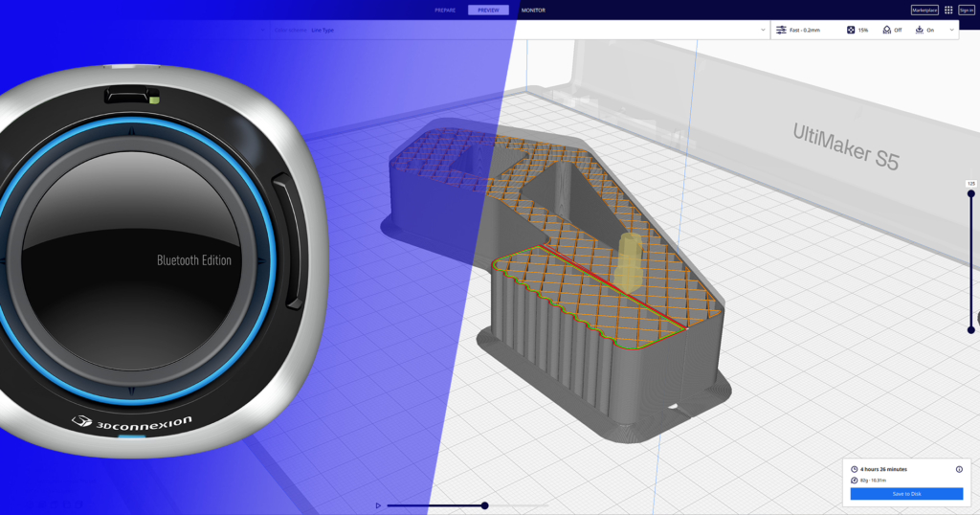Screen dimensions: 980x515
Task: Switch to the Prepare stage tab
Action: tap(445, 10)
